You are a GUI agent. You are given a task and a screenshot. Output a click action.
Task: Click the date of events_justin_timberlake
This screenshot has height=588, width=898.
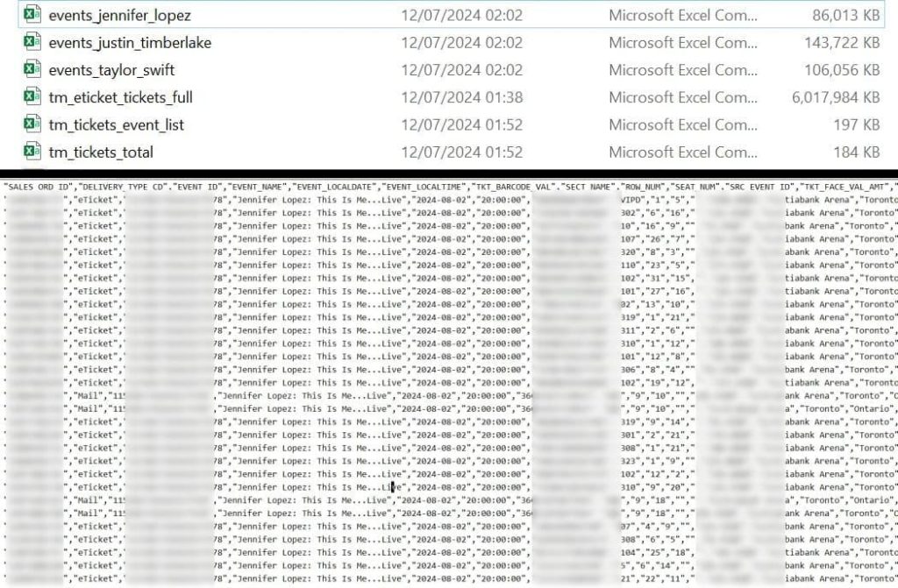(x=461, y=43)
